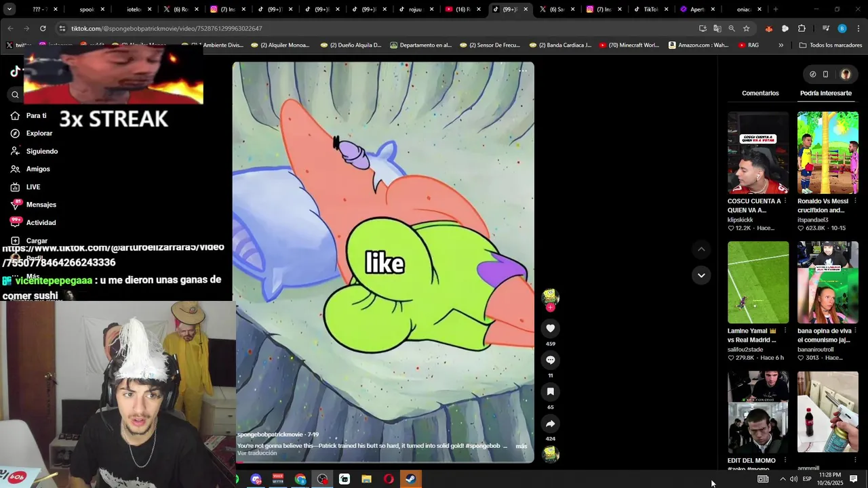Save video with bookmark icon

[x=550, y=392]
